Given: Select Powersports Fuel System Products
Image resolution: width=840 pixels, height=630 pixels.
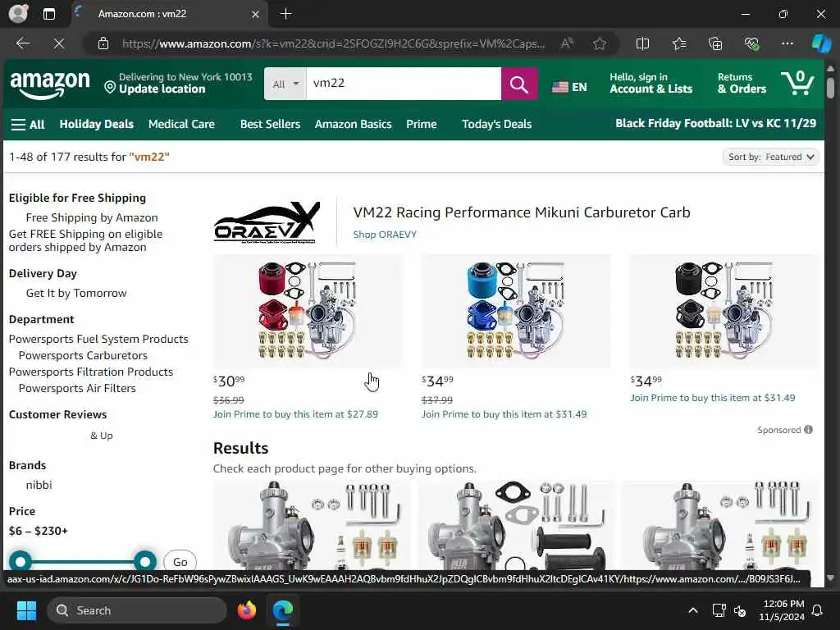Looking at the screenshot, I should click(98, 339).
